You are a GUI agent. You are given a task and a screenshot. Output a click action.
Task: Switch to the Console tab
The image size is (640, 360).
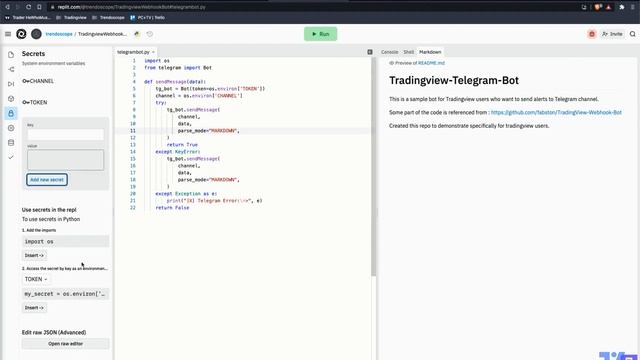coord(389,52)
